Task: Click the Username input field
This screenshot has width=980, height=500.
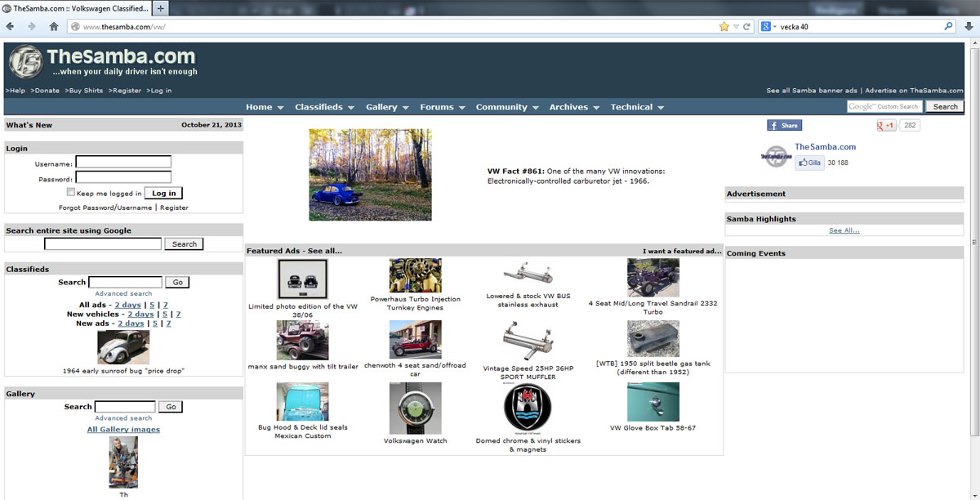Action: coord(123,163)
